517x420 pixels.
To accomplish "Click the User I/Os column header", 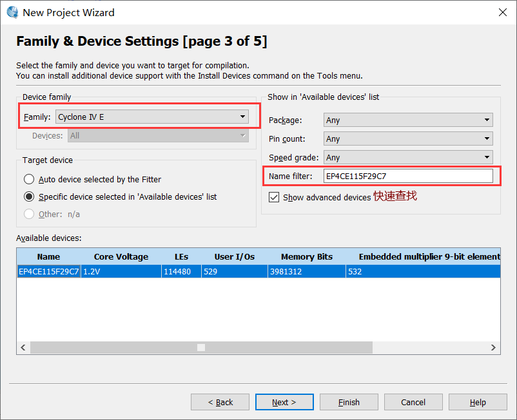I will (235, 256).
